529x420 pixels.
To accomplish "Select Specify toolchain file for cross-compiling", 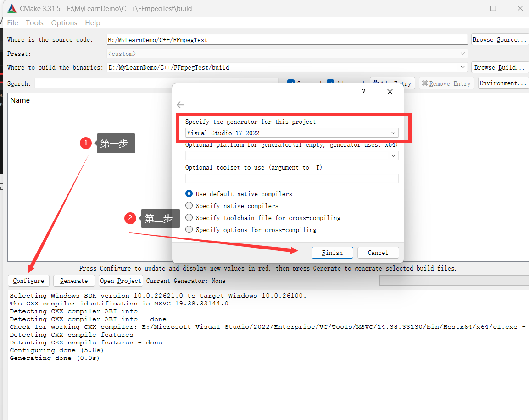I will (x=189, y=217).
